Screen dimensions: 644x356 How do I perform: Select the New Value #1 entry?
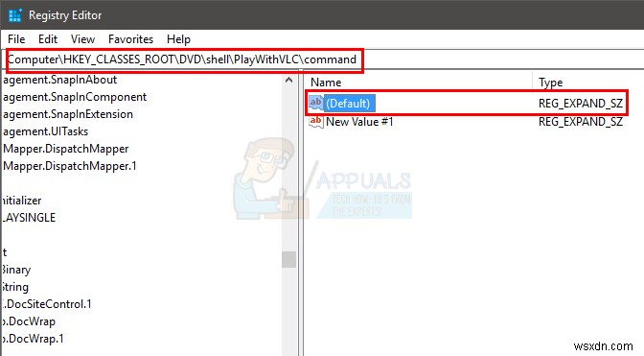tap(359, 122)
